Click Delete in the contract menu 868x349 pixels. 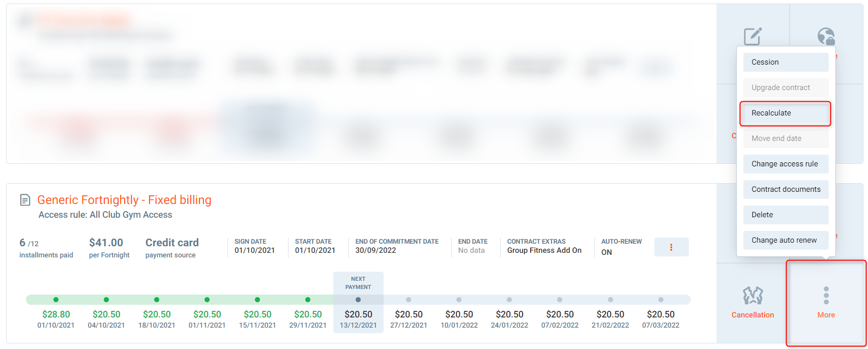pyautogui.click(x=786, y=215)
